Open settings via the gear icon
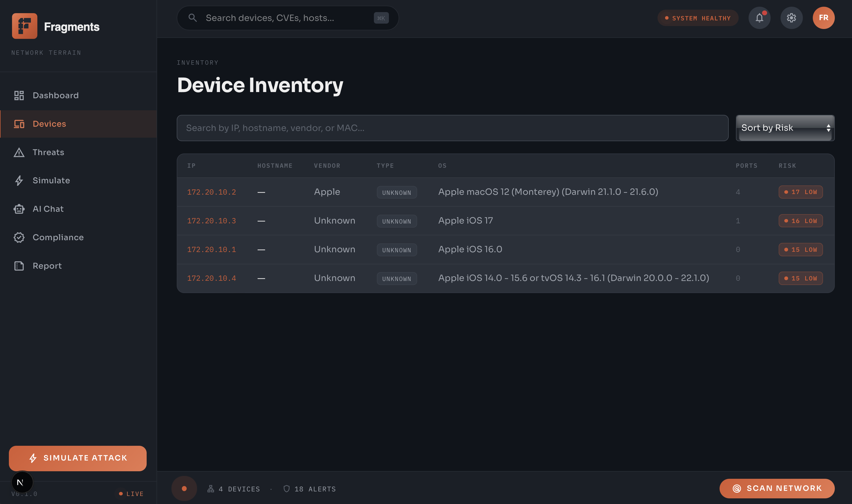The height and width of the screenshot is (504, 852). 791,18
